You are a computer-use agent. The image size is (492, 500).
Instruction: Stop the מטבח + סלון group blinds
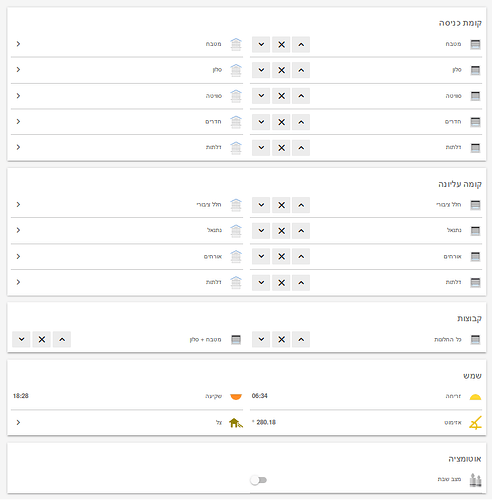(x=42, y=339)
